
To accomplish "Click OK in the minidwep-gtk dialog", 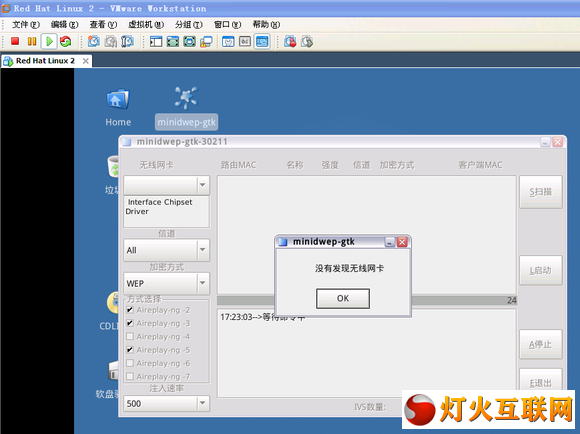I will tap(343, 298).
